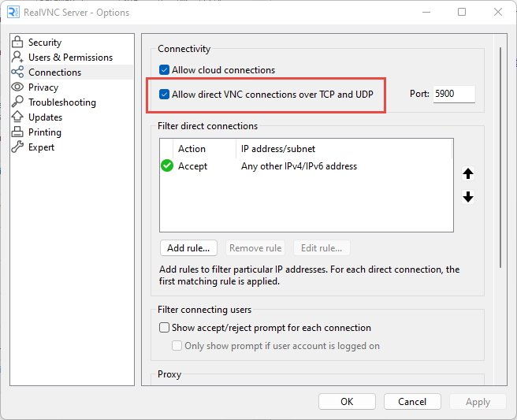Click the Privacy eye icon

pos(17,87)
